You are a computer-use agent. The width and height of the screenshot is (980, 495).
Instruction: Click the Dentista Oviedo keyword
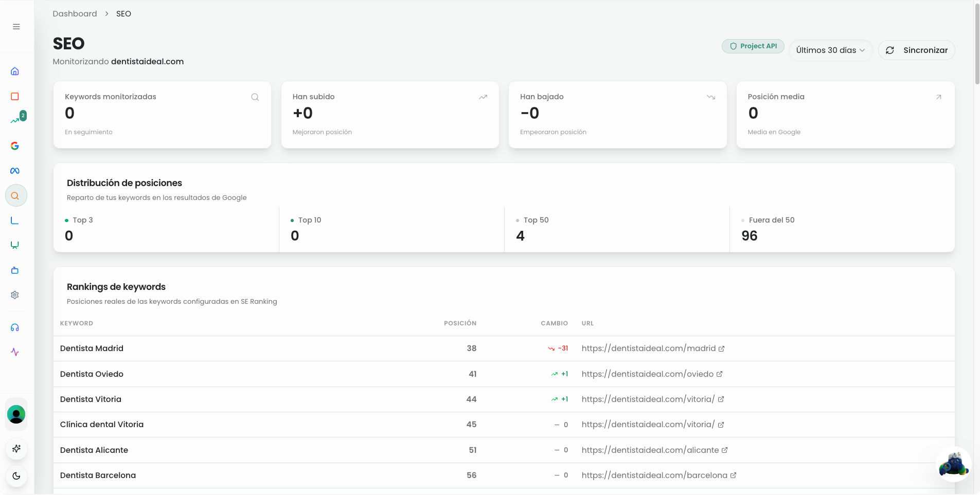[x=92, y=374]
